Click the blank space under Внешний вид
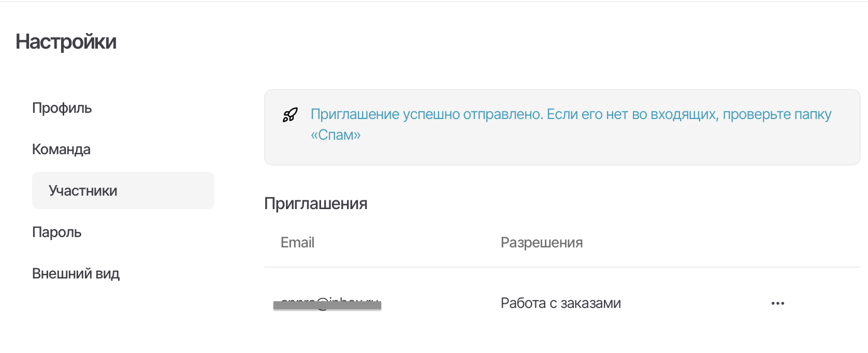The image size is (868, 353). point(104,321)
